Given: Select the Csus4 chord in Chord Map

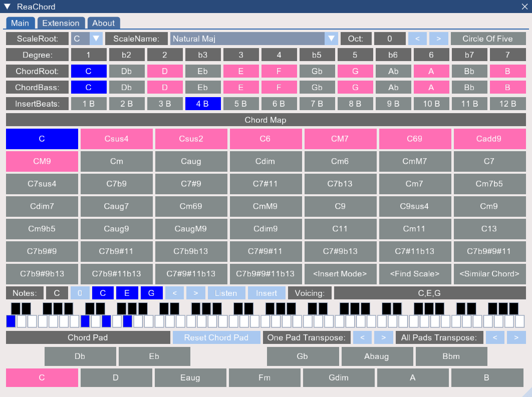Looking at the screenshot, I should [x=116, y=139].
